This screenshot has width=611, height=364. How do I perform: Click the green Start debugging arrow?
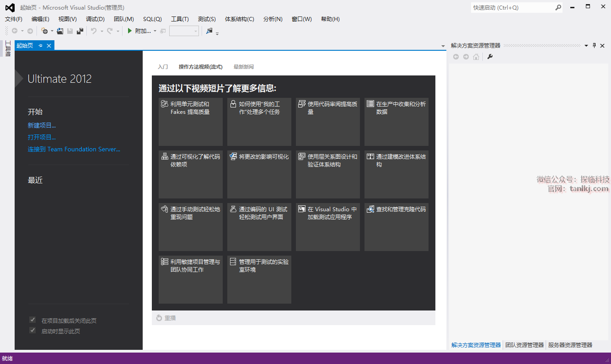point(130,31)
